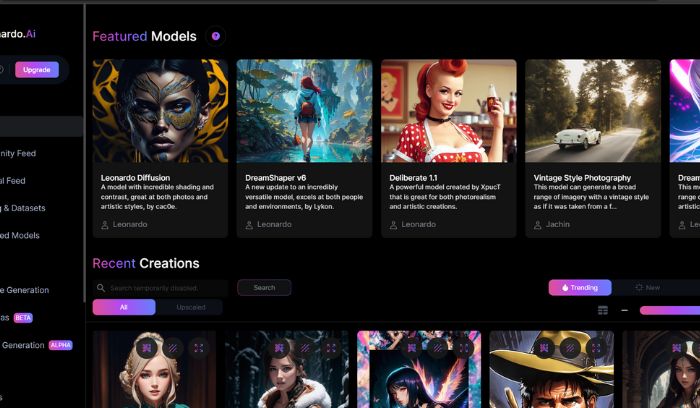Click the "Vintage Style Photography" model title
This screenshot has width=700, height=408.
pos(582,178)
